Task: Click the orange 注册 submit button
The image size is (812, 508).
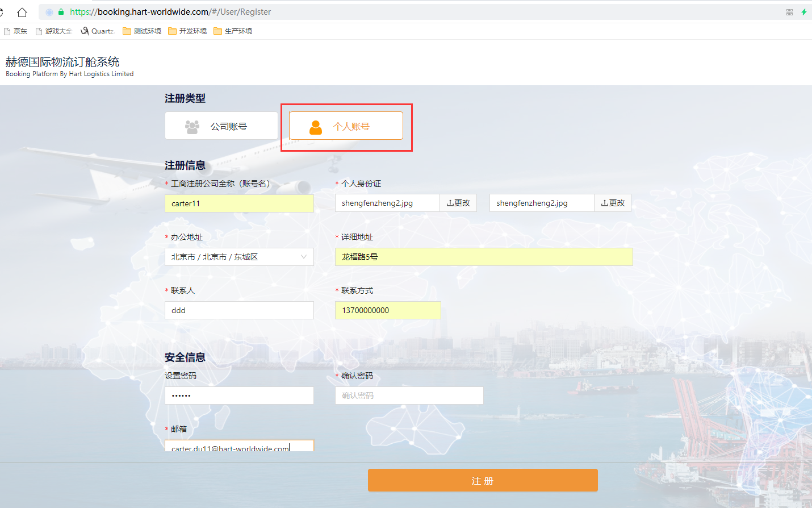Action: coord(483,480)
